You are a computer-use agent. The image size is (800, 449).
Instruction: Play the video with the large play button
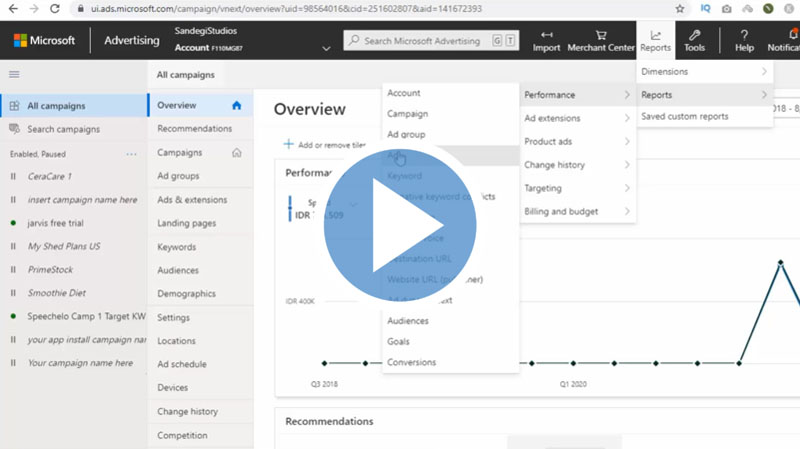[400, 225]
